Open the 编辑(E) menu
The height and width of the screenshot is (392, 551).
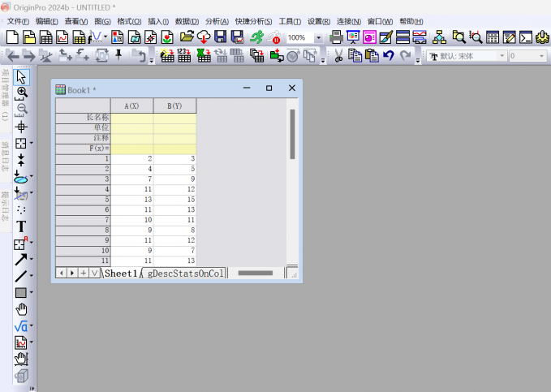tap(47, 21)
